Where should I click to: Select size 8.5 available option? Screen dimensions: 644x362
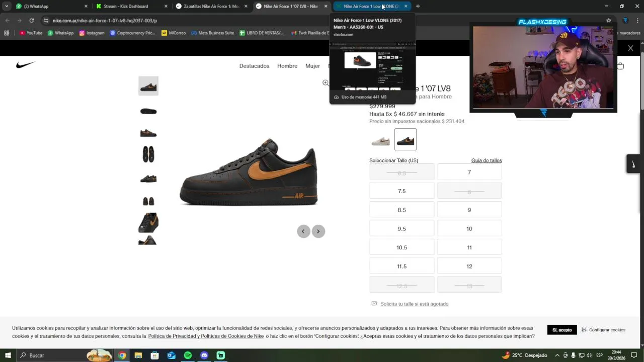coord(402,210)
